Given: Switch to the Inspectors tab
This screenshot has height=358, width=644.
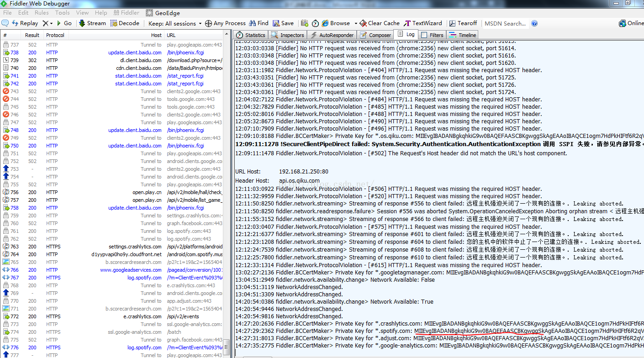Looking at the screenshot, I should [288, 35].
